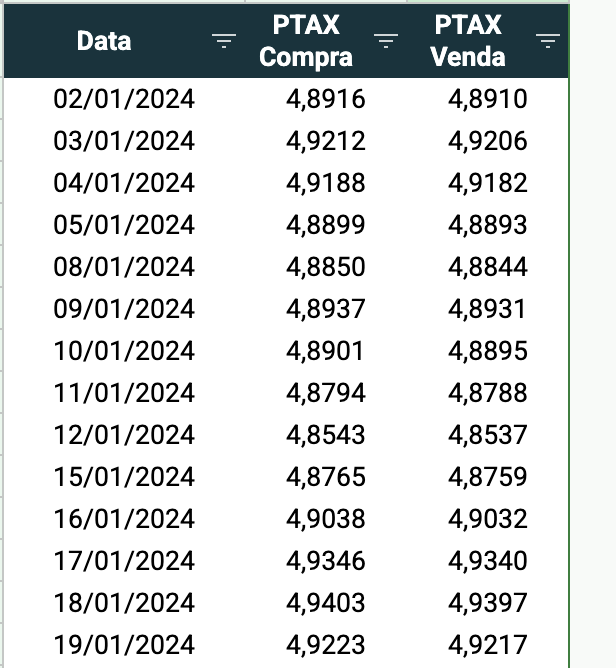Click the cell with value 4,9212
The height and width of the screenshot is (668, 616).
point(325,141)
